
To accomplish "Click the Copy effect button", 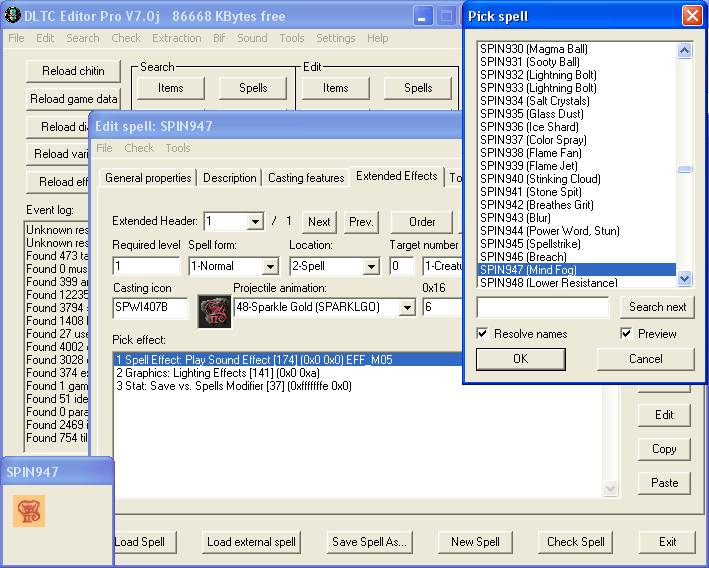I will pyautogui.click(x=664, y=449).
